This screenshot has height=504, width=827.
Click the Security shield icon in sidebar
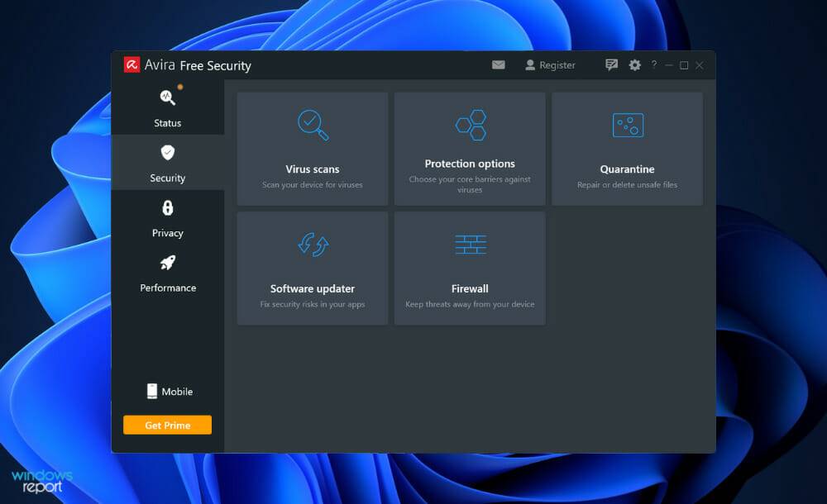pyautogui.click(x=167, y=152)
